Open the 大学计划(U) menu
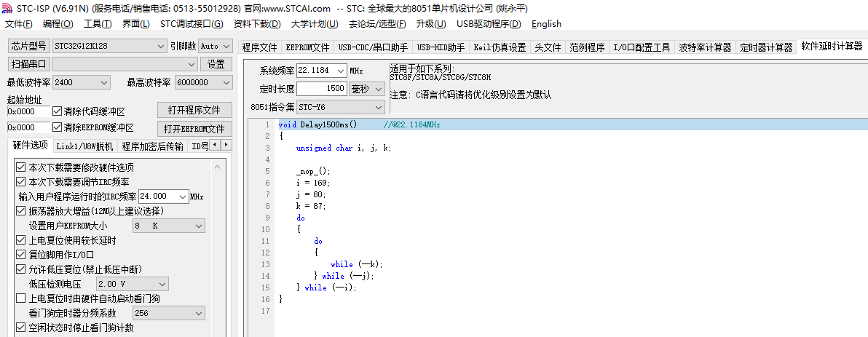Screen dimensions: 868x337 point(315,24)
